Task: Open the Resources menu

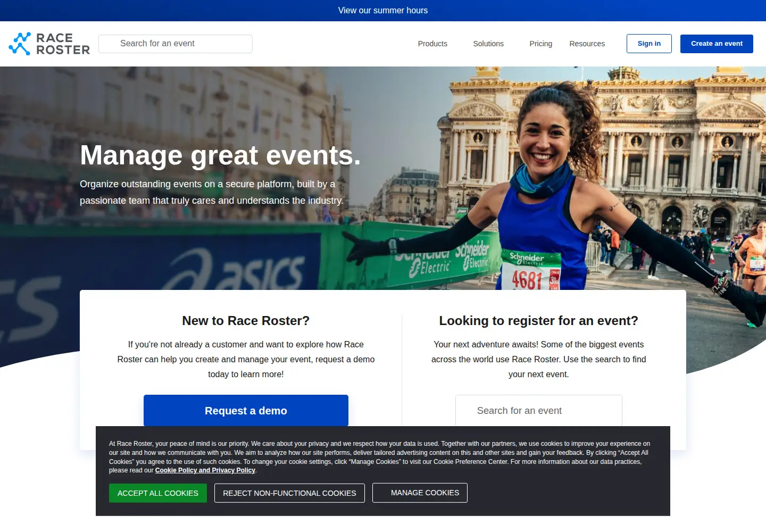Action: 587,44
